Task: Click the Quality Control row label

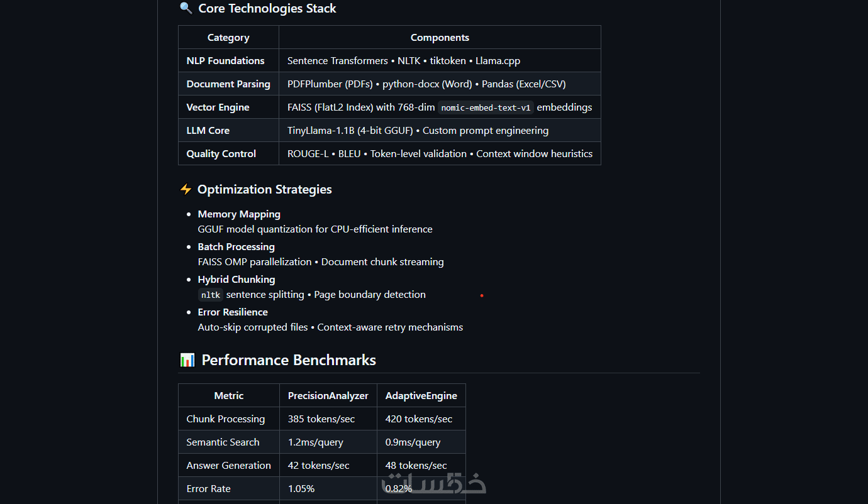Action: coord(221,154)
